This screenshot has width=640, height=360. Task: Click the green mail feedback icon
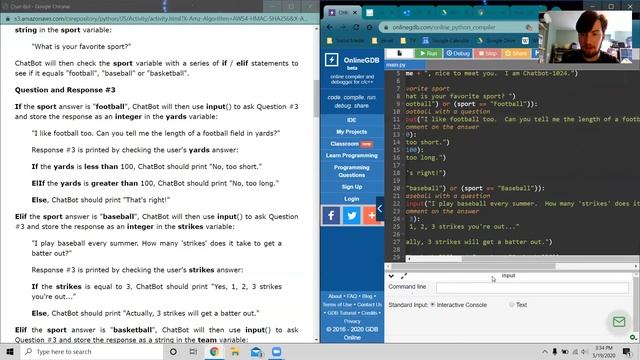(x=619, y=322)
